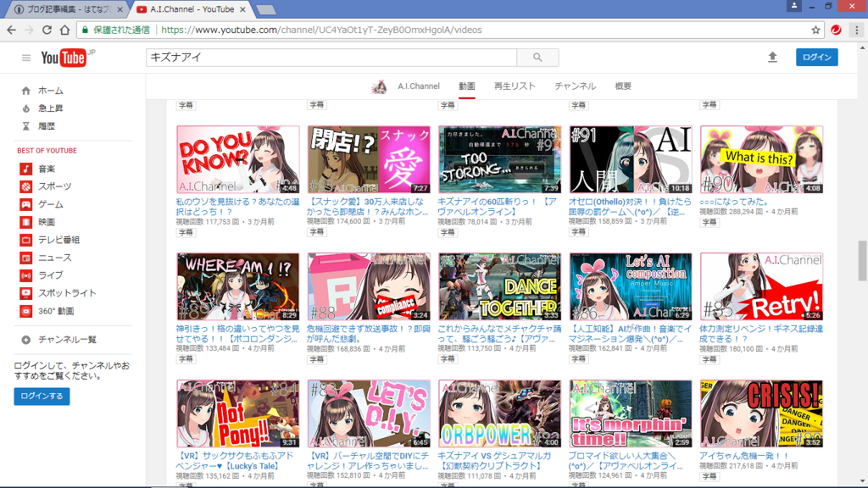
Task: Click the browser back arrow
Action: pyautogui.click(x=12, y=30)
